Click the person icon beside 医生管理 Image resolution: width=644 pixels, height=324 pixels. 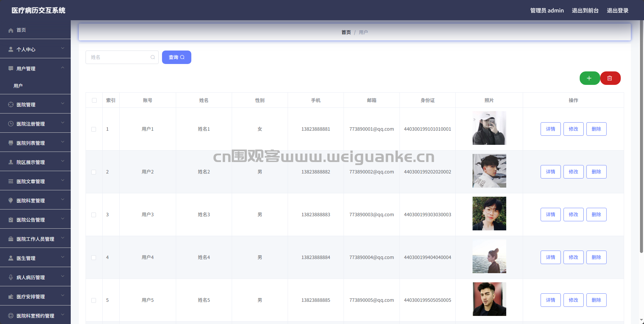click(11, 258)
